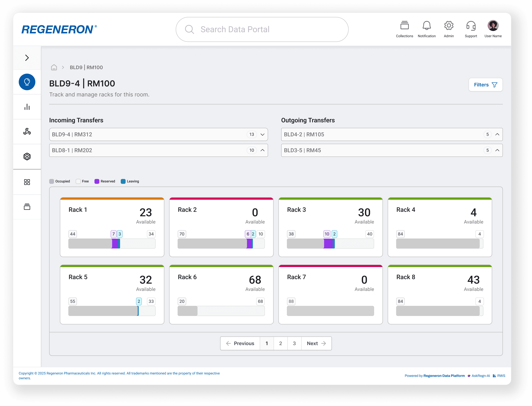Image resolution: width=532 pixels, height=406 pixels.
Task: Select the 3D cube sidebar icon
Action: click(27, 157)
